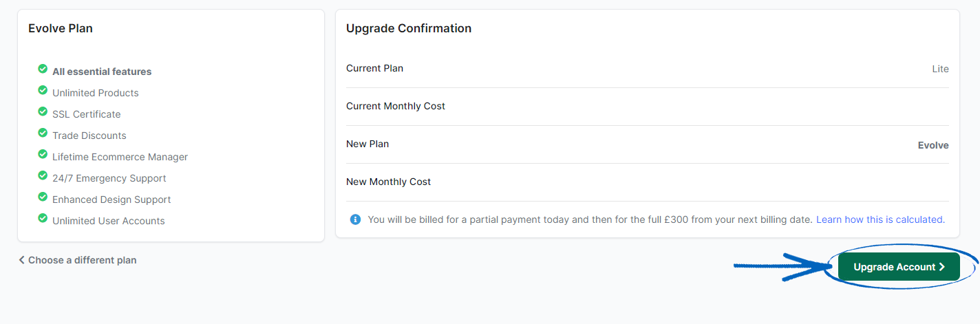
Task: Go back via Choose a different plan
Action: pos(82,260)
